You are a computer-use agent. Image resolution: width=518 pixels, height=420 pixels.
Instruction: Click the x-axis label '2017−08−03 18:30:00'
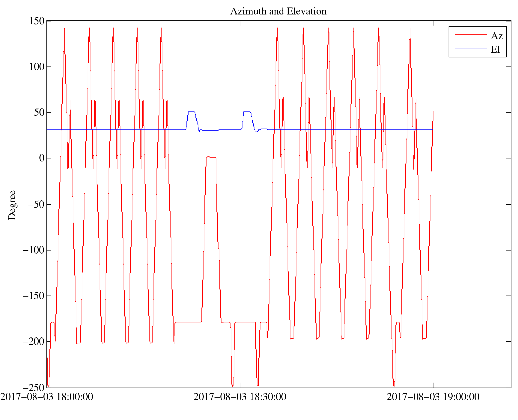click(240, 397)
